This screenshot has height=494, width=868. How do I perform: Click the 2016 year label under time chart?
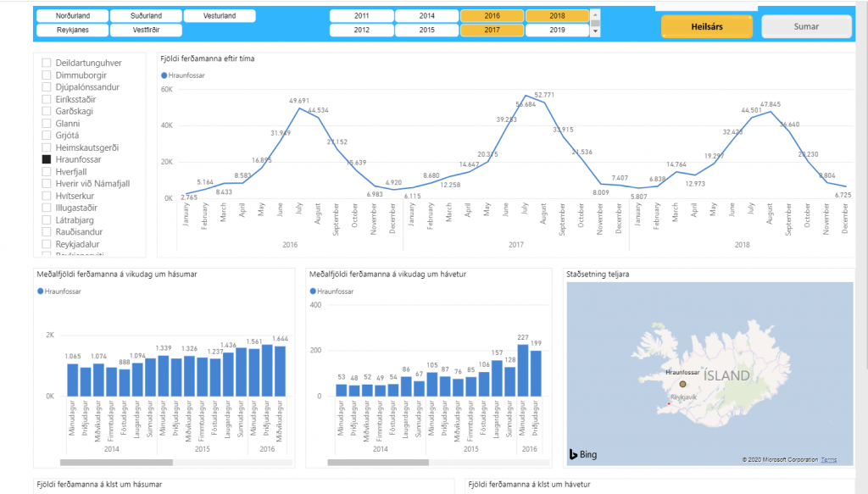[290, 245]
